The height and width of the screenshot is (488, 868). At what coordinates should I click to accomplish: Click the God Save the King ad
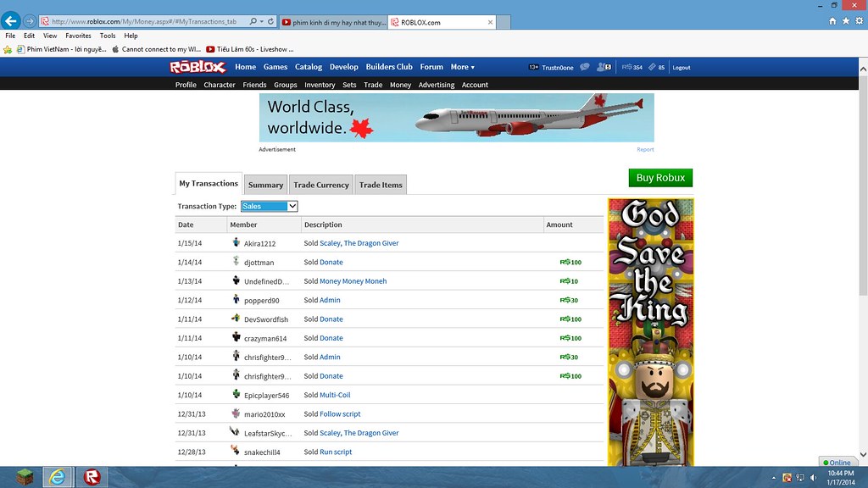pos(650,332)
